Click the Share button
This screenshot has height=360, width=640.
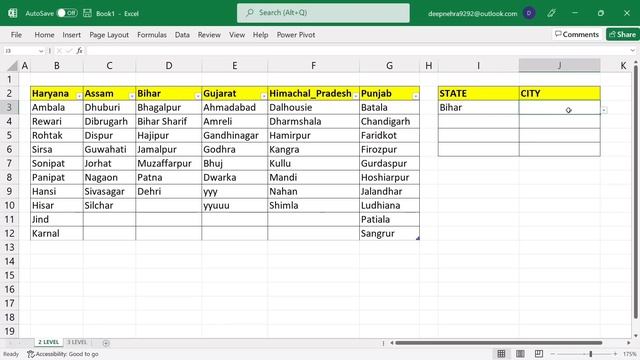tap(622, 34)
